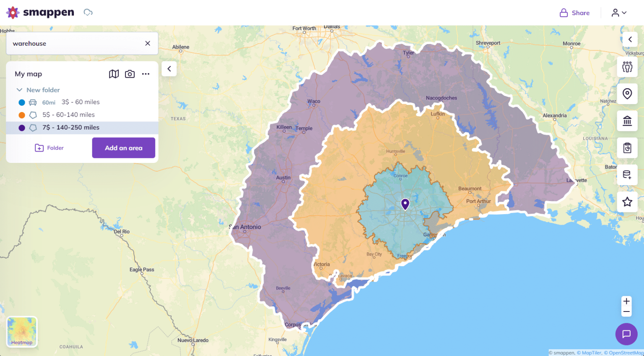Click the blue color dot of 60 miles area
The width and height of the screenshot is (644, 356).
point(22,102)
